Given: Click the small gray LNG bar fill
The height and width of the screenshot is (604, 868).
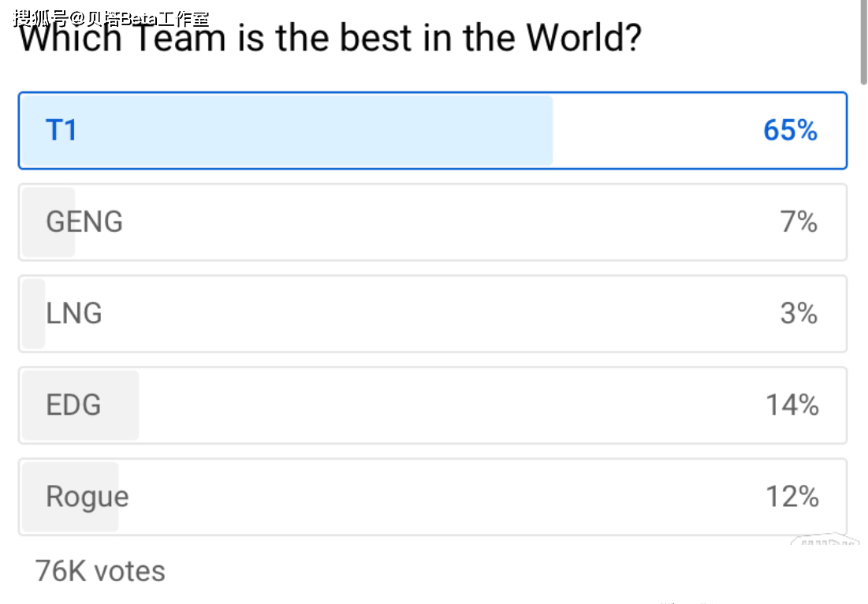Looking at the screenshot, I should tap(34, 313).
